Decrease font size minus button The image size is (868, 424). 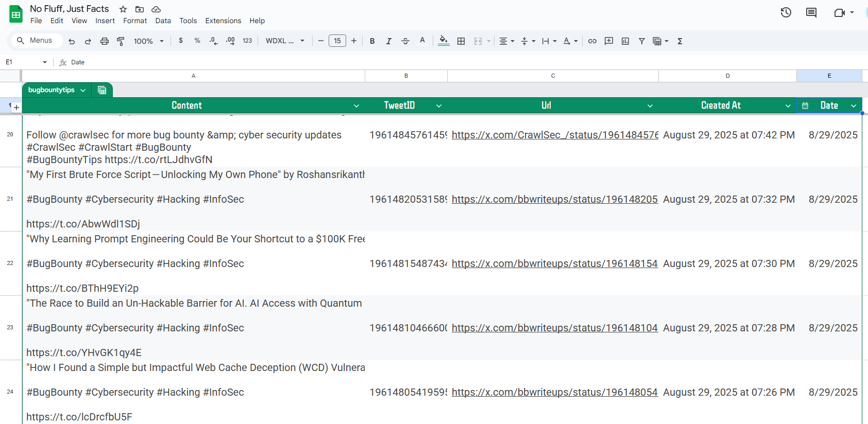(321, 41)
